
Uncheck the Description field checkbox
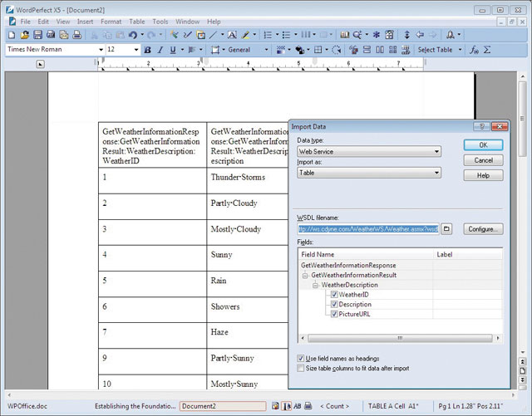pyautogui.click(x=334, y=304)
